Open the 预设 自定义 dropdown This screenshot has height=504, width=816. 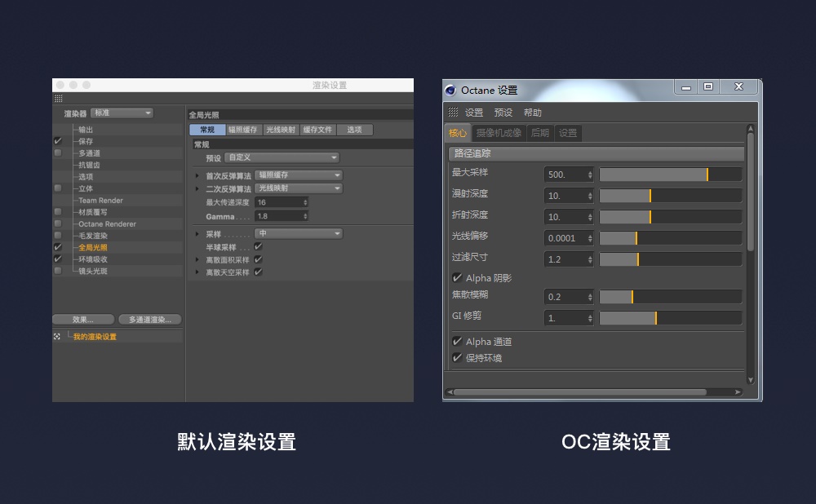(x=282, y=157)
